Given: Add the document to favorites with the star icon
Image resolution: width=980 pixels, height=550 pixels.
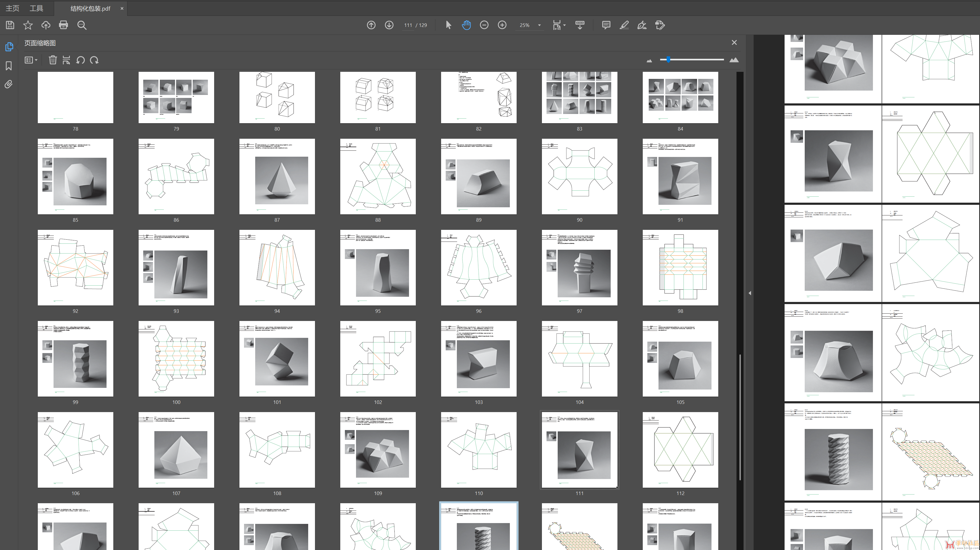Looking at the screenshot, I should [x=28, y=25].
